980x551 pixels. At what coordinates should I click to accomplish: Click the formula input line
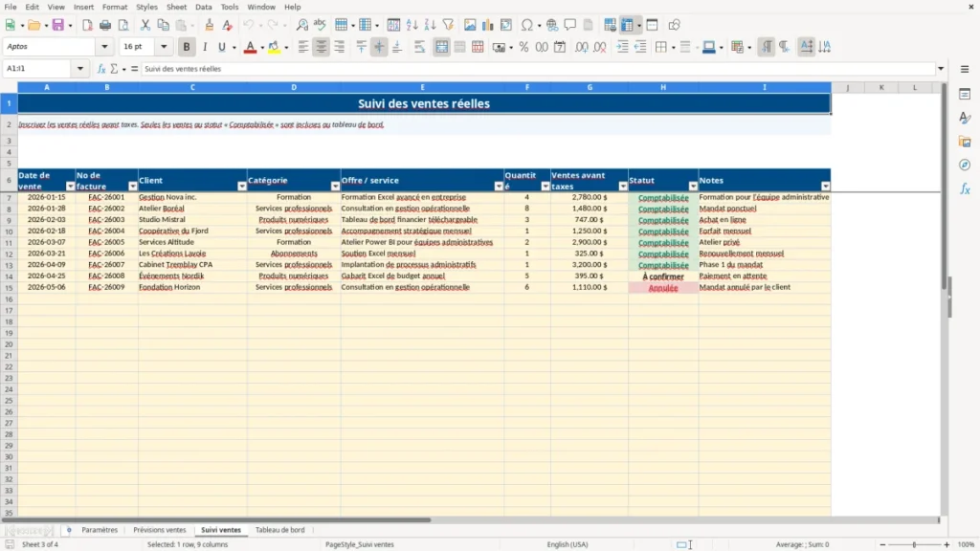[x=538, y=69]
